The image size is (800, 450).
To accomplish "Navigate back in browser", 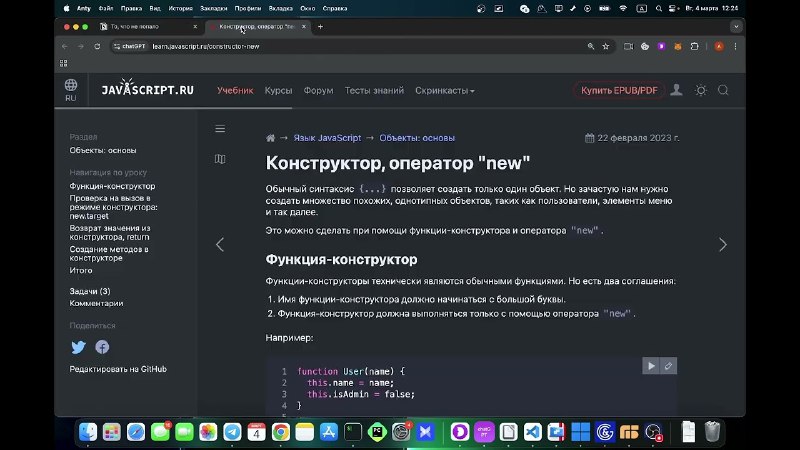I will tap(64, 46).
